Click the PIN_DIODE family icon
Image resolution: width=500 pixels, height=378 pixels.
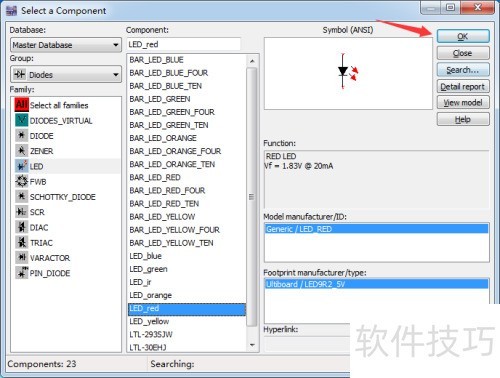click(22, 273)
